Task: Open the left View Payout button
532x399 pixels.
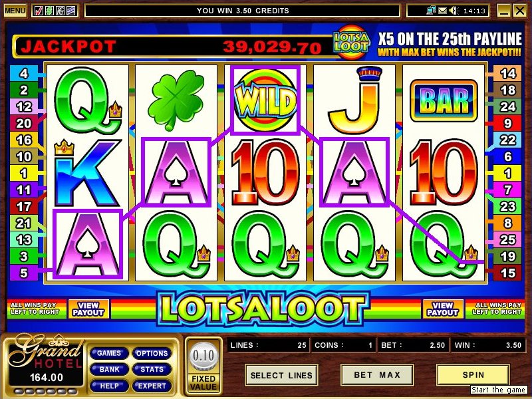Action: click(x=88, y=309)
